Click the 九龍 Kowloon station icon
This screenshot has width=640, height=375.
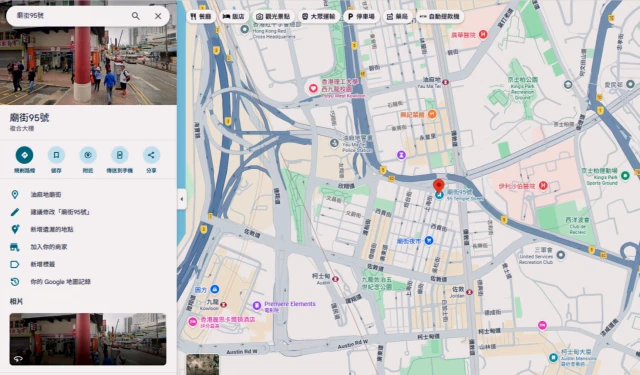[223, 304]
